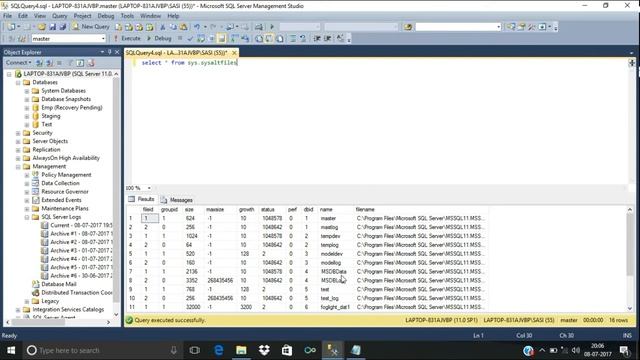Image resolution: width=640 pixels, height=360 pixels.
Task: Click the Cut scissors icon
Action: click(x=162, y=27)
